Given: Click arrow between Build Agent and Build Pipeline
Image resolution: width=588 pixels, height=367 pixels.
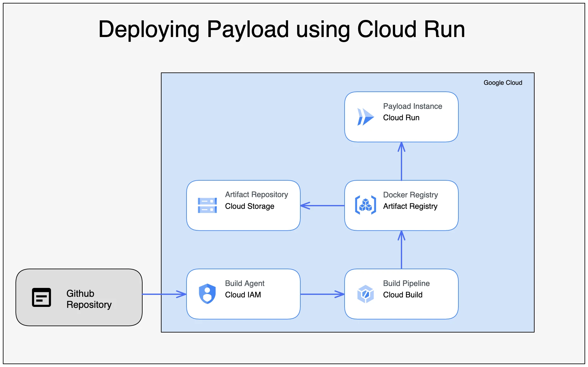Looking at the screenshot, I should (322, 294).
